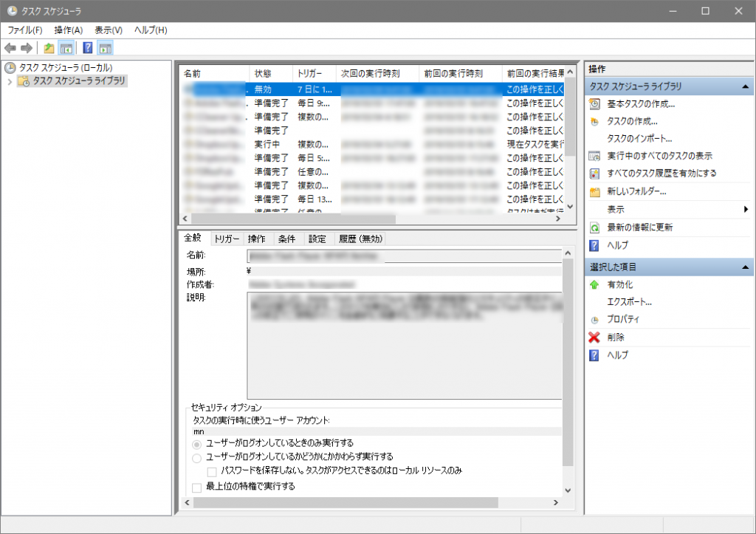Click the red 削除 X icon
756x534 pixels.
pos(594,338)
